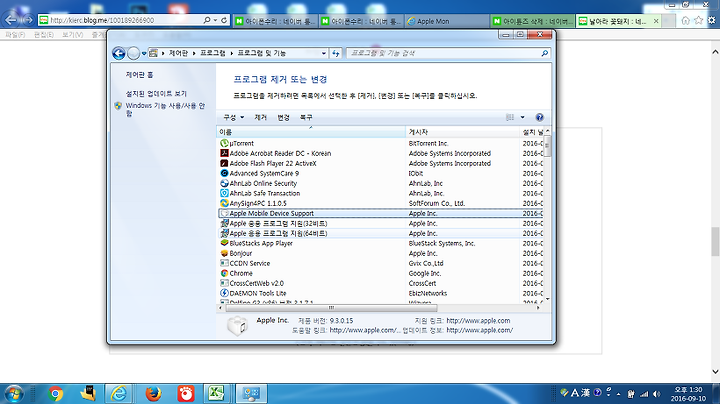Screen dimensions: 720x404
Task: Open the 구성 dropdown menu
Action: pyautogui.click(x=234, y=118)
